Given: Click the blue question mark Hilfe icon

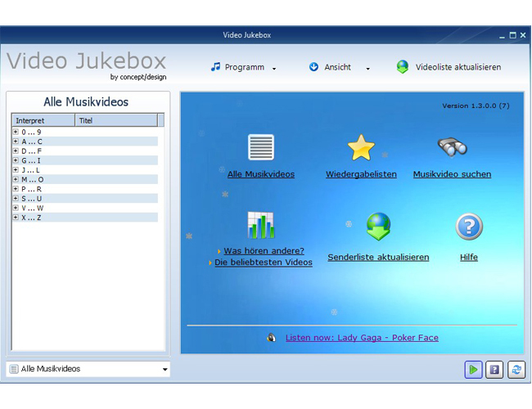Looking at the screenshot, I should coord(469,227).
